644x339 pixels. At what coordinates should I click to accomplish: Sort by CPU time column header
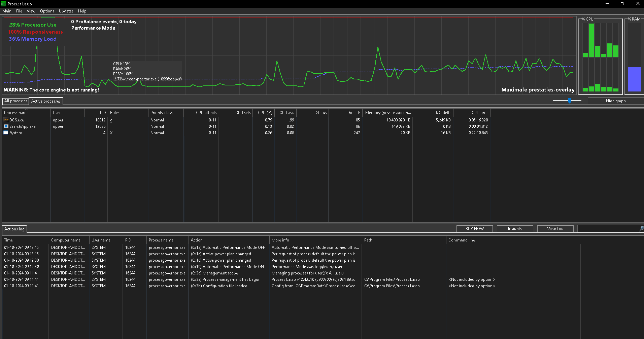pos(472,113)
